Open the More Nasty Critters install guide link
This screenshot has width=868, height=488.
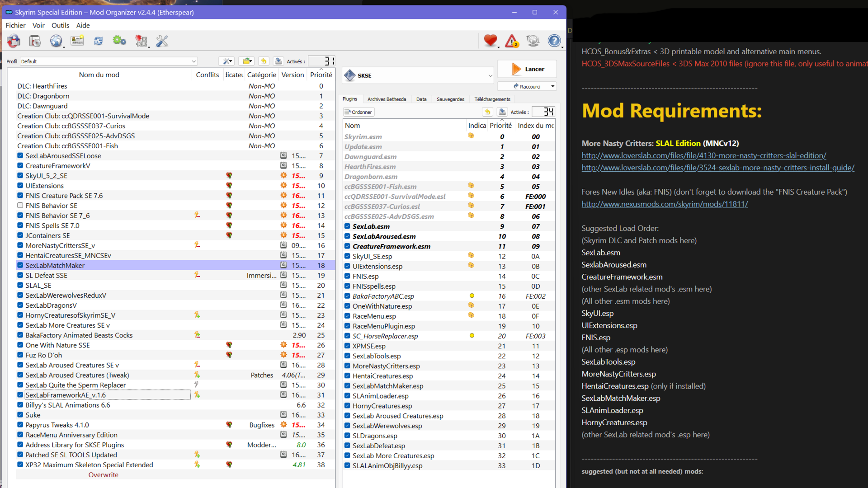pos(718,168)
